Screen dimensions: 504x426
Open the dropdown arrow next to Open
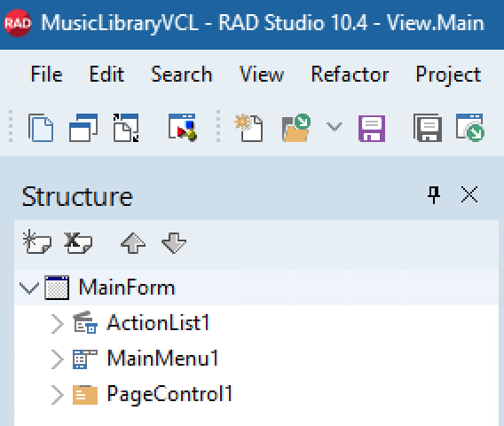coord(335,127)
